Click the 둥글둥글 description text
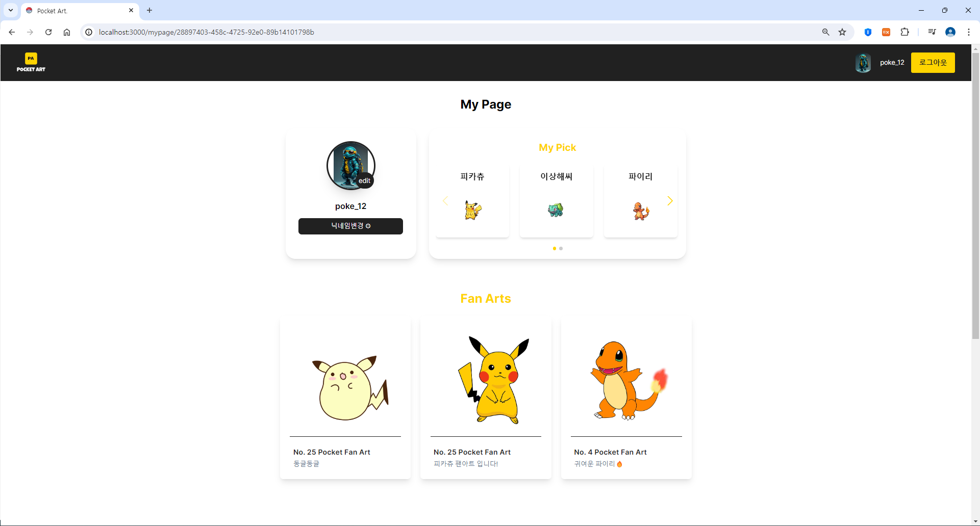This screenshot has width=980, height=526. (x=306, y=464)
